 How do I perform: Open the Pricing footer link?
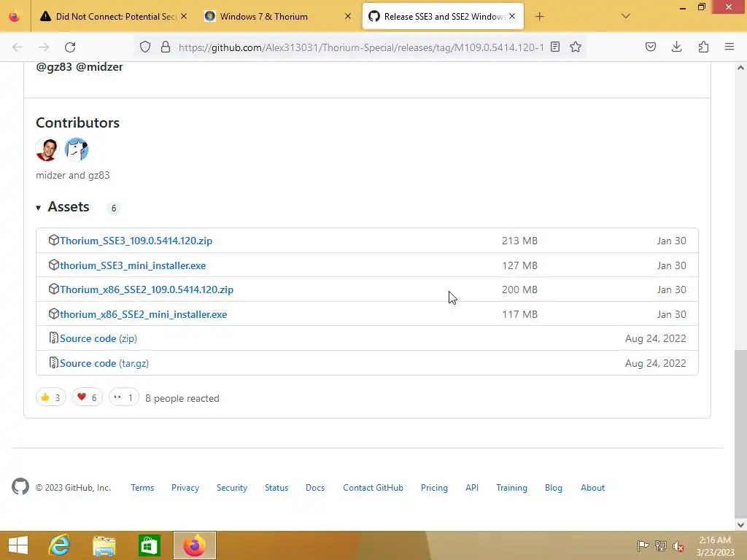pos(434,488)
